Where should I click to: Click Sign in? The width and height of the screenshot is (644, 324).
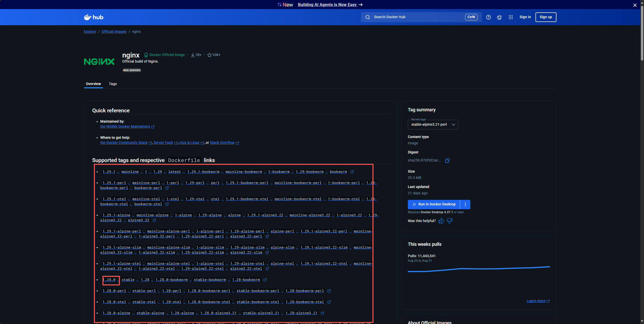pyautogui.click(x=525, y=17)
